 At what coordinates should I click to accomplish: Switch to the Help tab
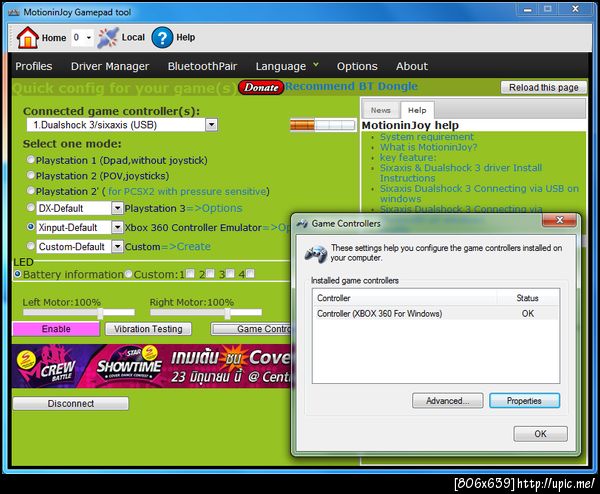[x=417, y=110]
